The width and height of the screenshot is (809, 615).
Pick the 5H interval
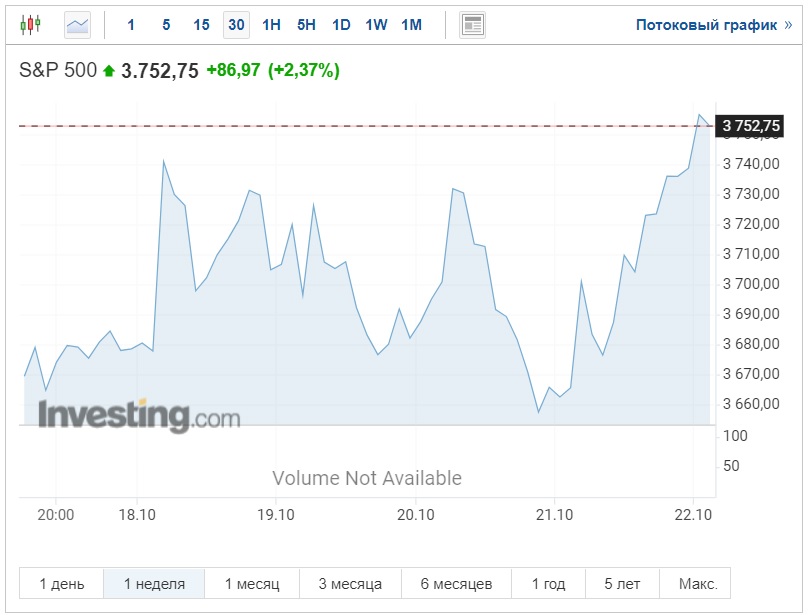pyautogui.click(x=306, y=25)
